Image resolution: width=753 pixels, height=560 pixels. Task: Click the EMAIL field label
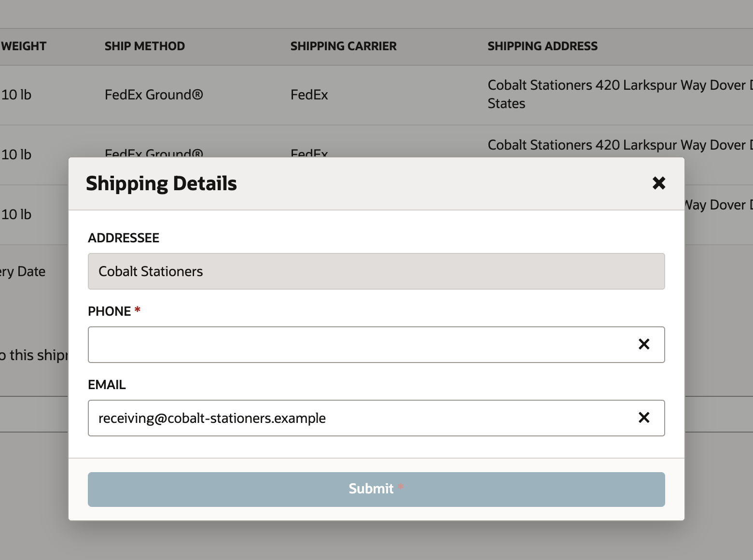pos(107,385)
